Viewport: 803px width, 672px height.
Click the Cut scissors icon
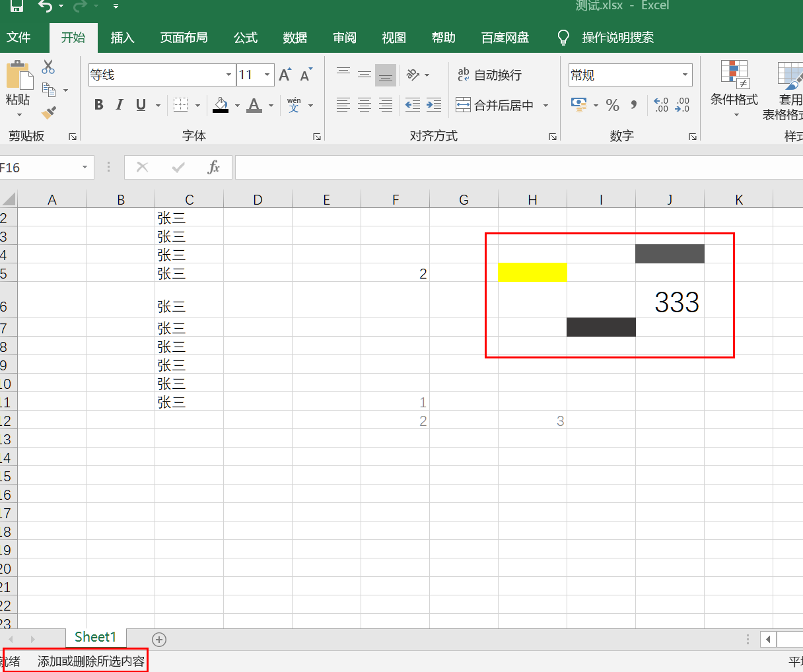tap(48, 67)
